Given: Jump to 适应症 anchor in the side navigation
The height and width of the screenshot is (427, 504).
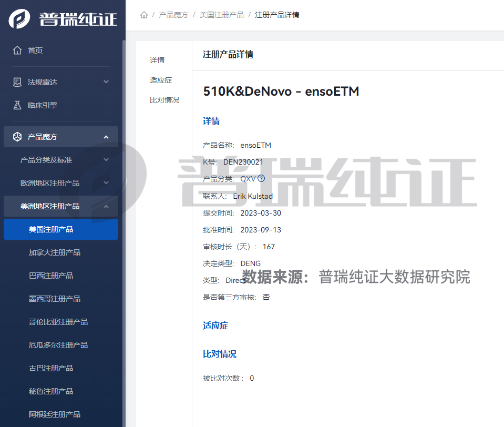Looking at the screenshot, I should tap(161, 80).
